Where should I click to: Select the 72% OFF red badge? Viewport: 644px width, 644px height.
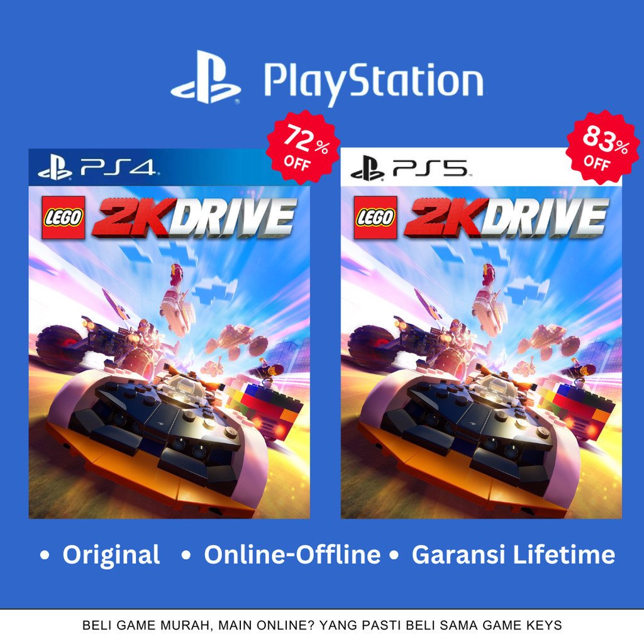coord(303,147)
